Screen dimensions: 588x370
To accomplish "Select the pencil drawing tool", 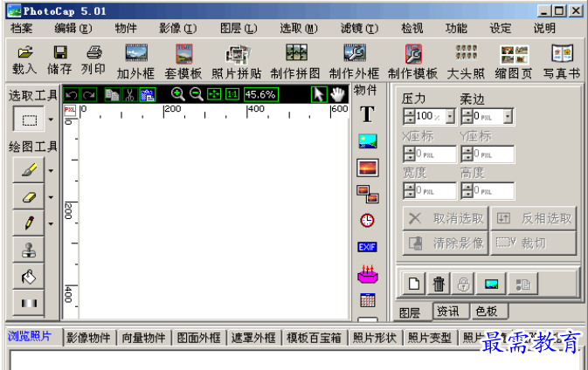I will [29, 223].
